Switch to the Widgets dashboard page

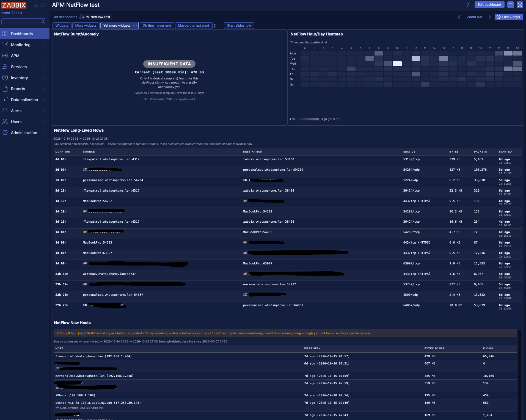tap(62, 26)
